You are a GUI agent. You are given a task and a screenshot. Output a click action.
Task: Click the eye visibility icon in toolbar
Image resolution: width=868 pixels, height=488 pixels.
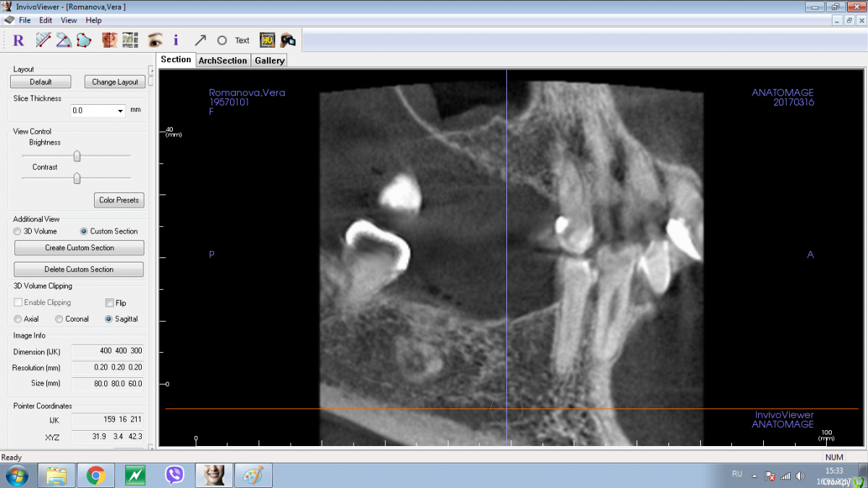pos(155,40)
